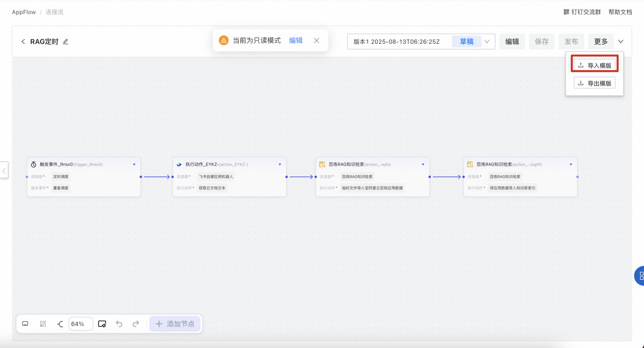644x348 pixels.
Task: Click the screen pointer icon after zoom box
Action: (102, 324)
